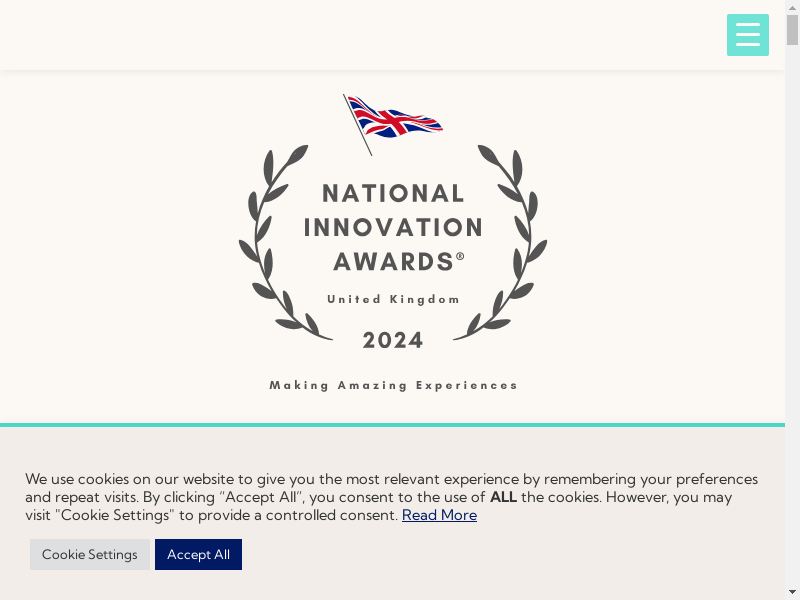
Task: Click the Union Jack flag image
Action: [x=393, y=120]
